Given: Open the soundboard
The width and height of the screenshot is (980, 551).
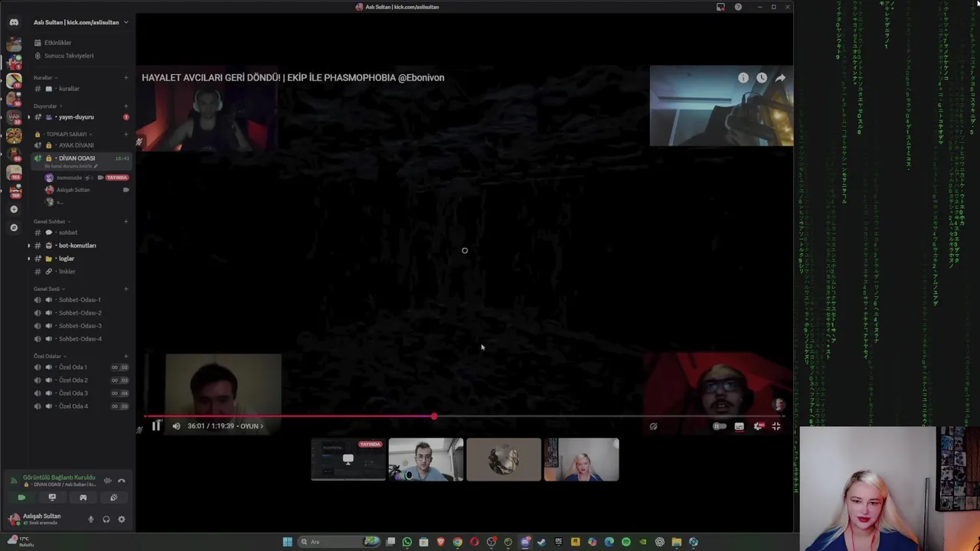Looking at the screenshot, I should click(113, 497).
